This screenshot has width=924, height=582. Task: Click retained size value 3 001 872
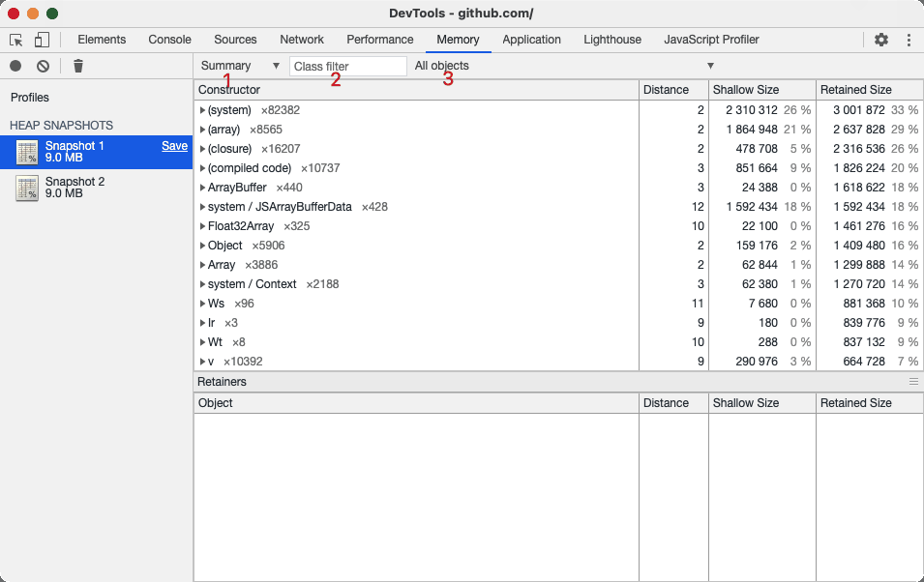858,110
